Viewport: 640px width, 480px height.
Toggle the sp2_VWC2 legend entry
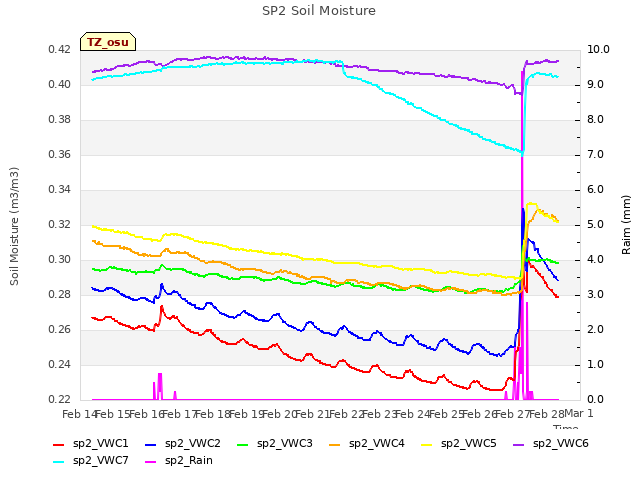pyautogui.click(x=183, y=444)
